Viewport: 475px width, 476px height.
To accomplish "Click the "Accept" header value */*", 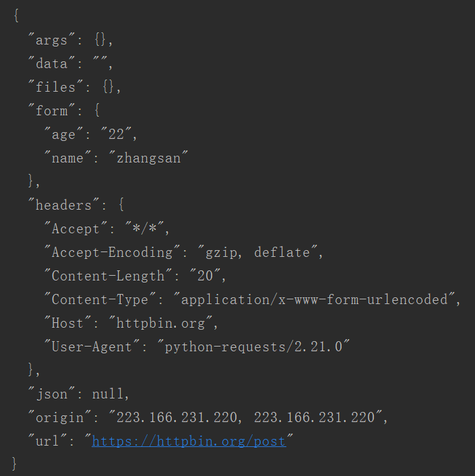I will click(x=145, y=229).
